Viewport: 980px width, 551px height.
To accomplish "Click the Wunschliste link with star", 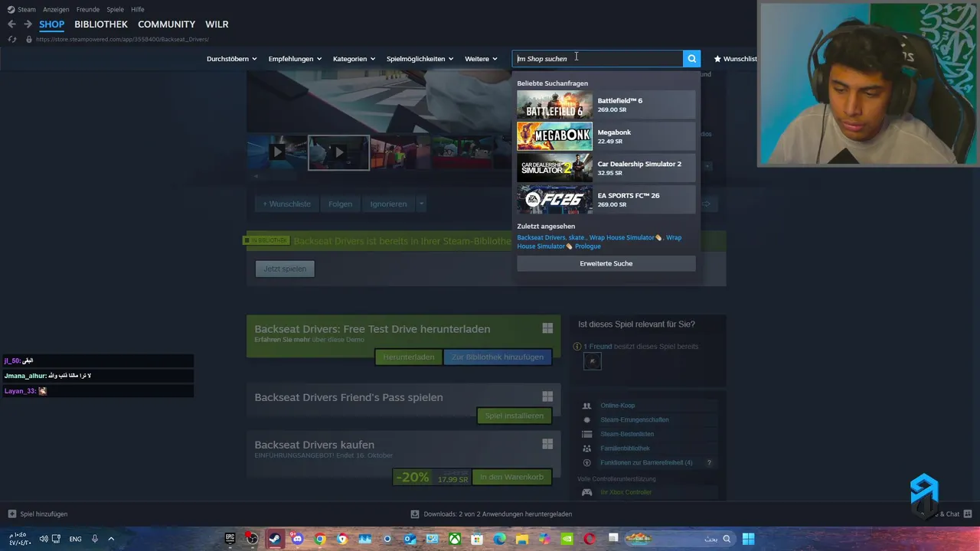I will 735,59.
